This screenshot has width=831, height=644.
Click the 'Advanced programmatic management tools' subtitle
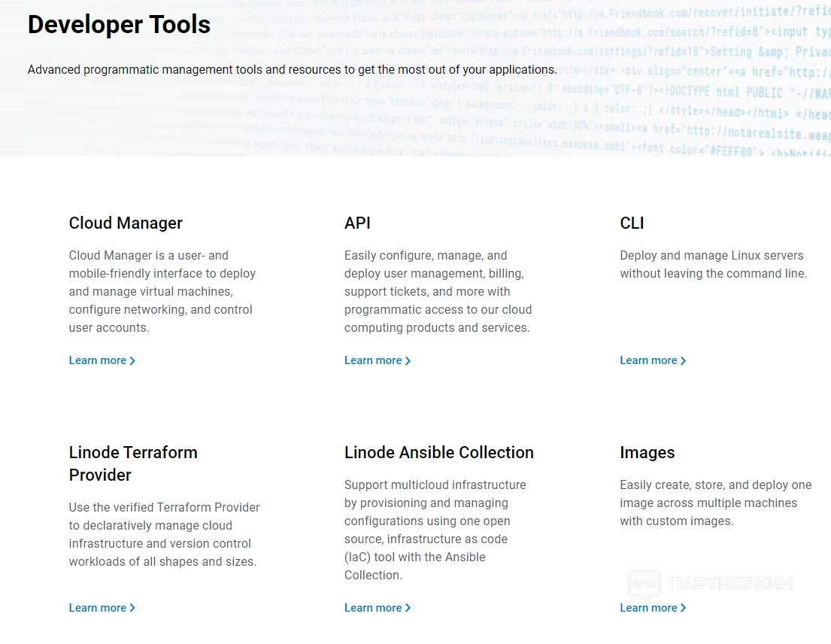292,70
